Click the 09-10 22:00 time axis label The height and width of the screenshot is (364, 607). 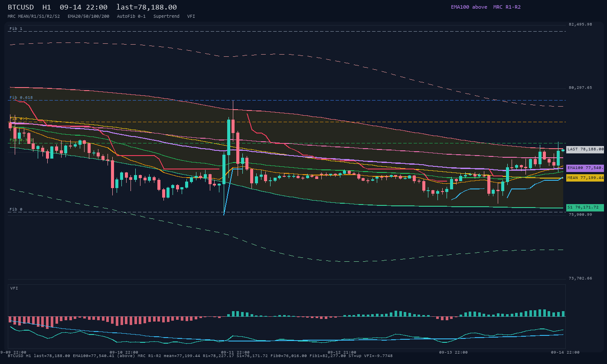[x=124, y=352]
